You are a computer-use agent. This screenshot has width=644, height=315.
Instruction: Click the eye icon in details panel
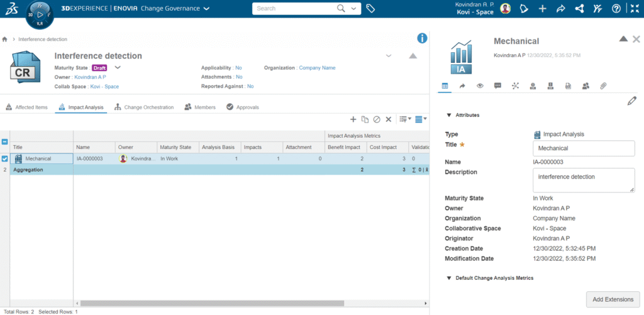(480, 86)
